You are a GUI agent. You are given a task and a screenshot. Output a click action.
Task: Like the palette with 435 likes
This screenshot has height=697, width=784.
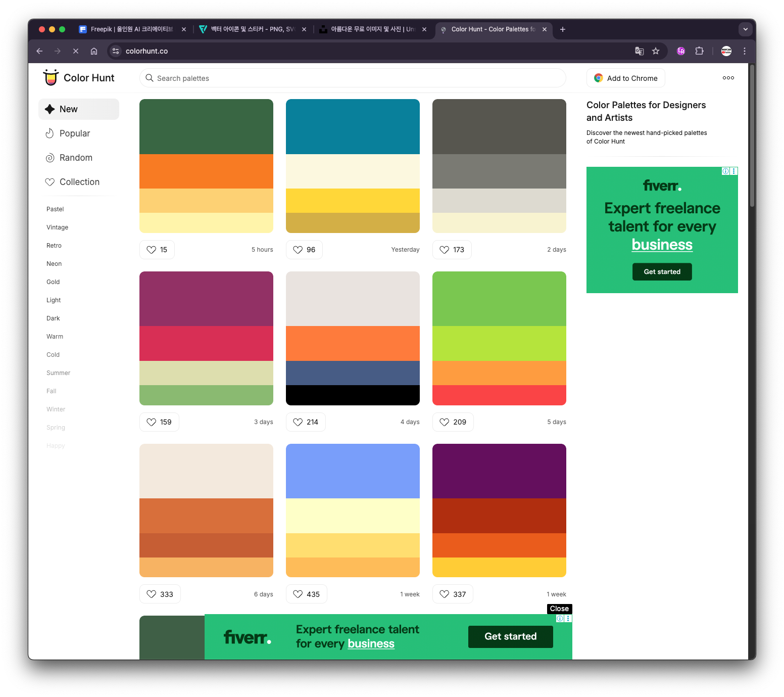point(306,594)
